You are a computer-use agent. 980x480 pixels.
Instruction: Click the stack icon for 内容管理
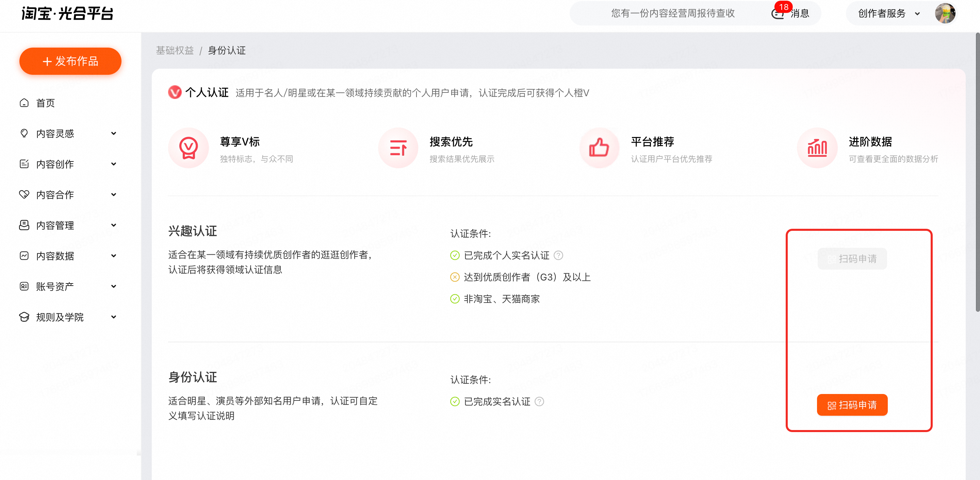[x=24, y=225]
